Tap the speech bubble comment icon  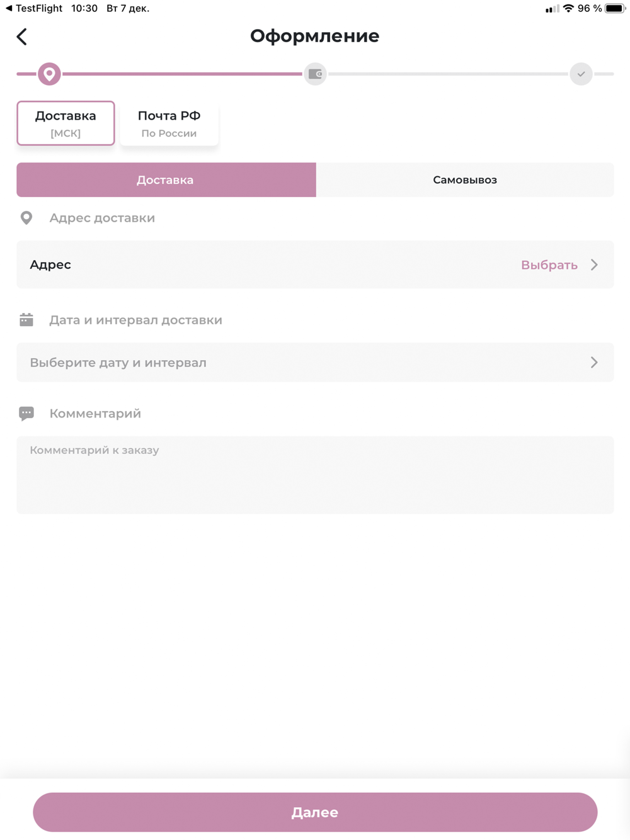click(26, 414)
